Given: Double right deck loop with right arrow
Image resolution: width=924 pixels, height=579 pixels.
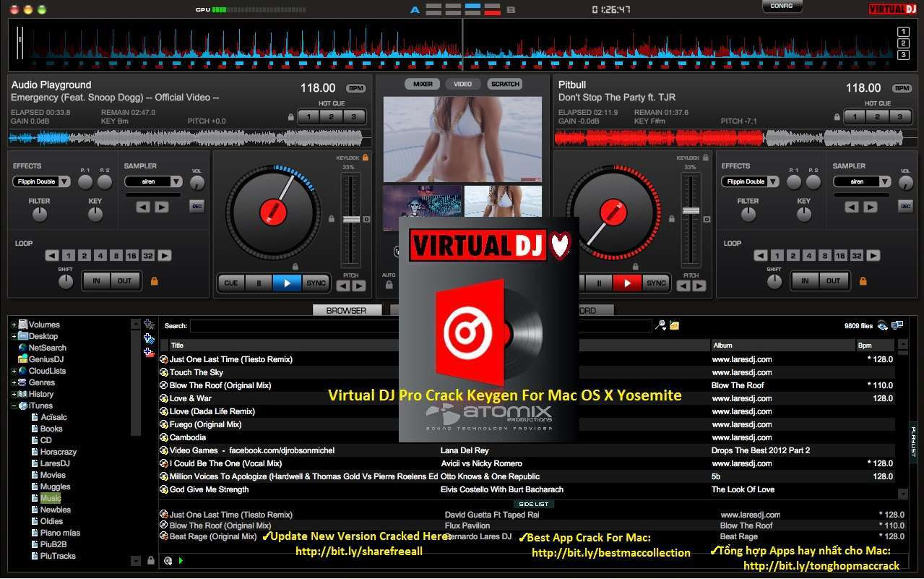Looking at the screenshot, I should [873, 255].
